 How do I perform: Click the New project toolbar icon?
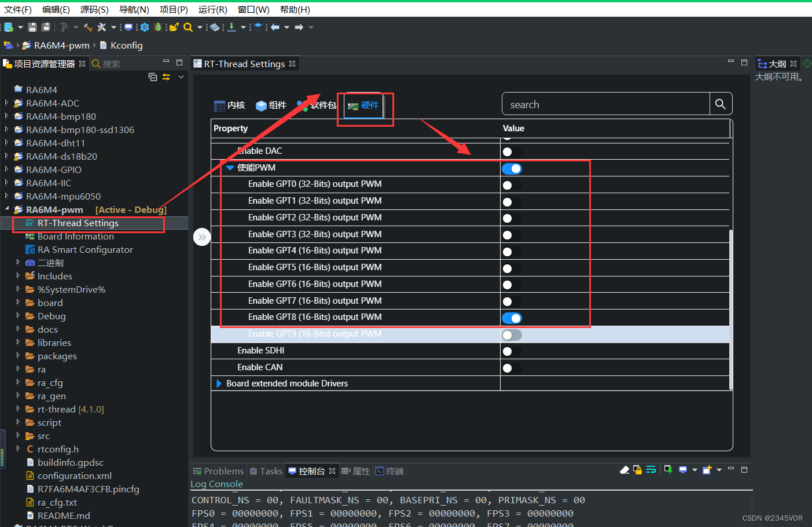(8, 27)
